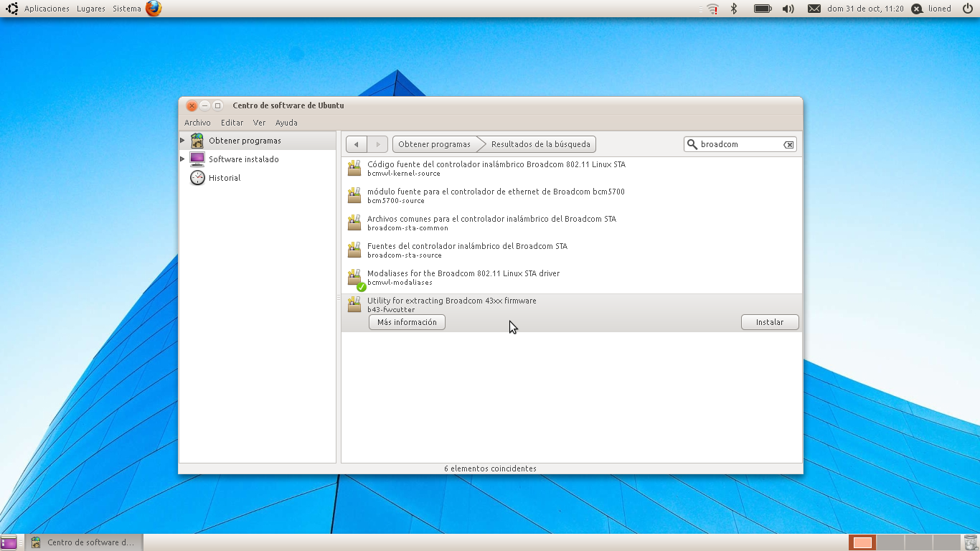Click the package icon for b43-fwcutter

pyautogui.click(x=354, y=305)
